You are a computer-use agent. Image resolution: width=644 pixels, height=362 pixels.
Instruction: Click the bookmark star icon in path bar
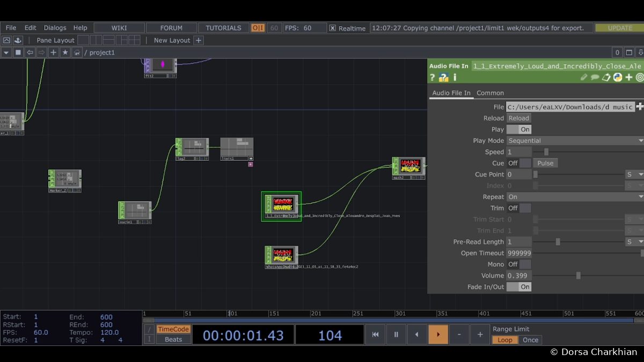coord(65,53)
